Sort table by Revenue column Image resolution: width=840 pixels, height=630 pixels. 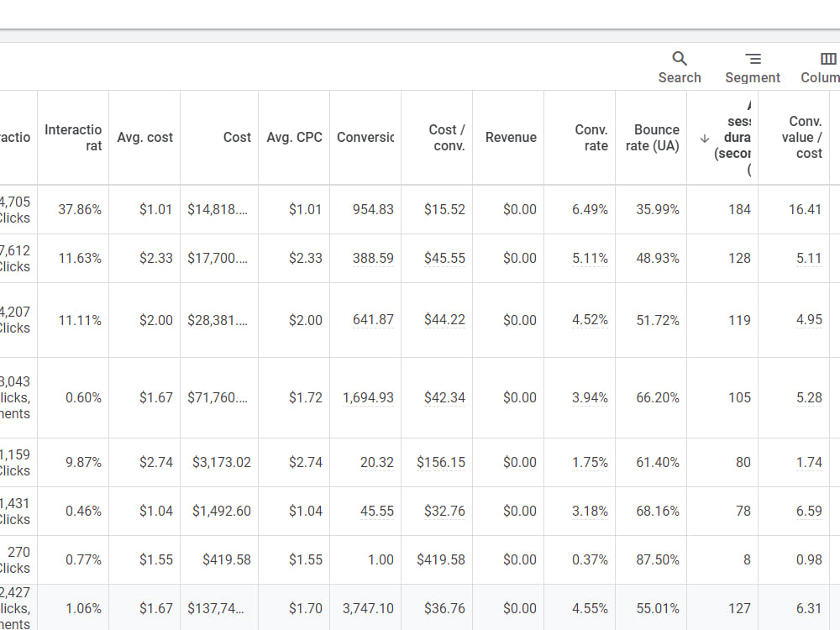(511, 137)
